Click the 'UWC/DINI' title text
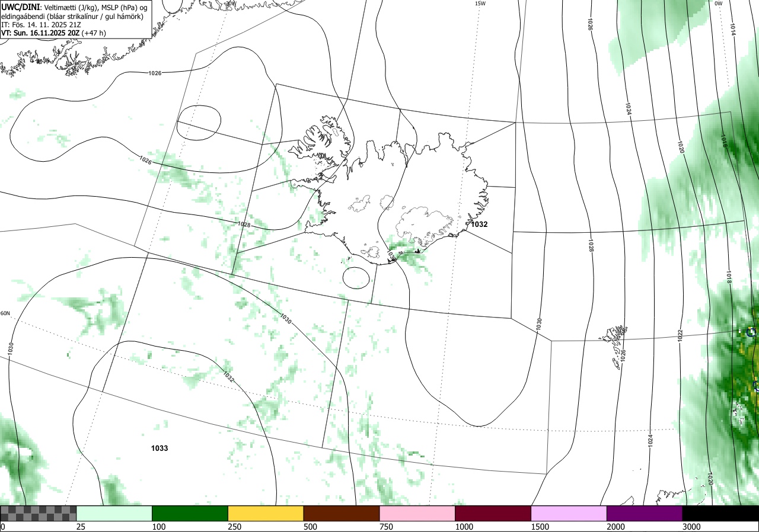 20,7
